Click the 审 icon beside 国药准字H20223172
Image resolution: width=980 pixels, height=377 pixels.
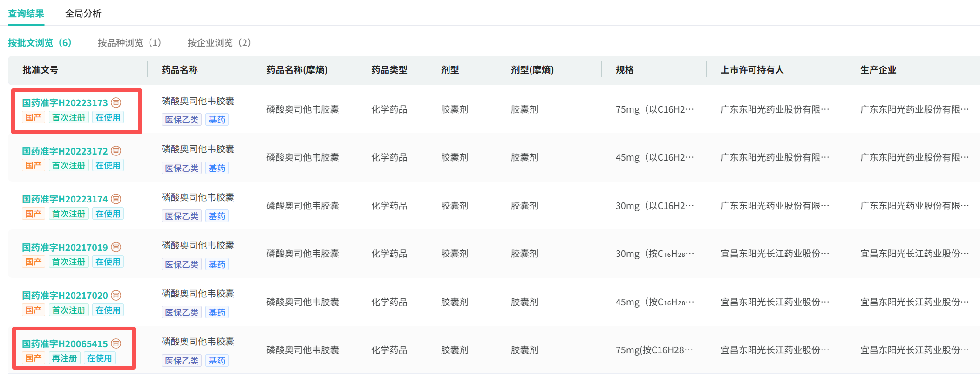pos(116,151)
